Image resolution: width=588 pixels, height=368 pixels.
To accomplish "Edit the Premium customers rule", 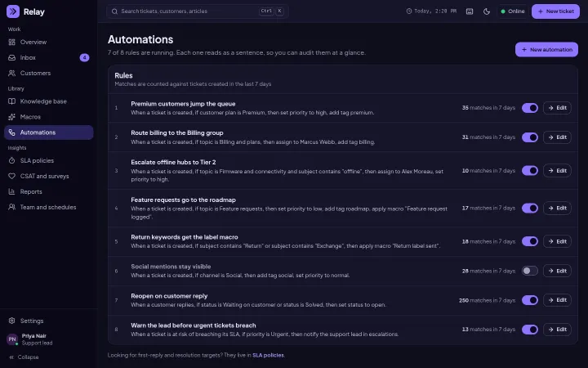I will 557,108.
